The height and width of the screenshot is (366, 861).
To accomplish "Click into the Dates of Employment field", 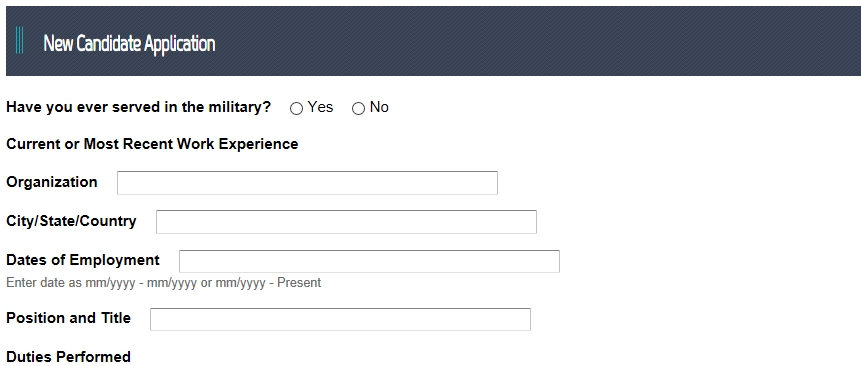I will pyautogui.click(x=369, y=261).
